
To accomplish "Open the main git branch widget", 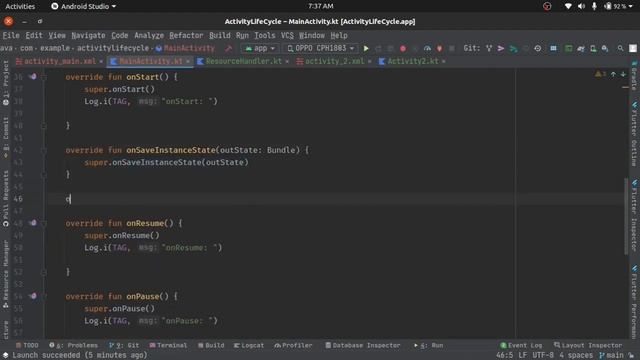I will pyautogui.click(x=611, y=355).
